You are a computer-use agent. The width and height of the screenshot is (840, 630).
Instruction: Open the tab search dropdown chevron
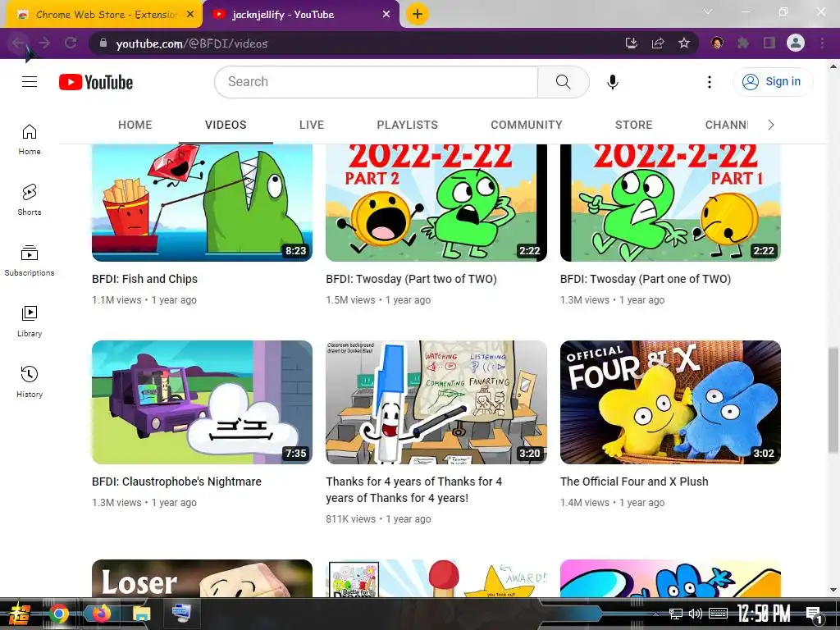click(708, 11)
